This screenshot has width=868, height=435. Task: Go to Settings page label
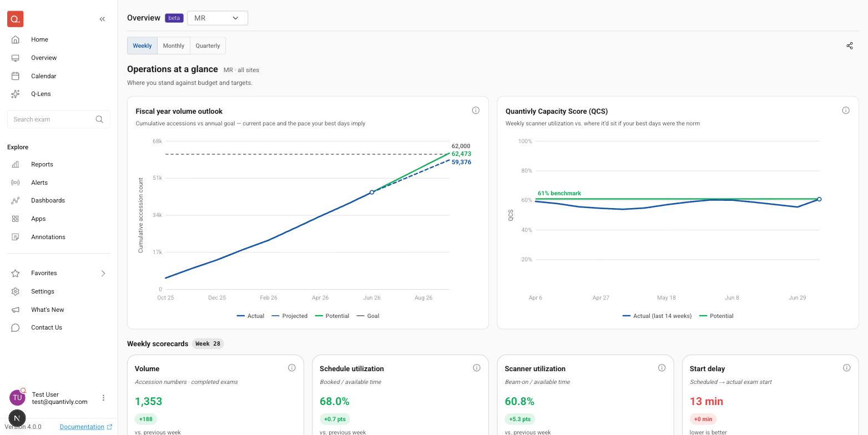point(43,291)
